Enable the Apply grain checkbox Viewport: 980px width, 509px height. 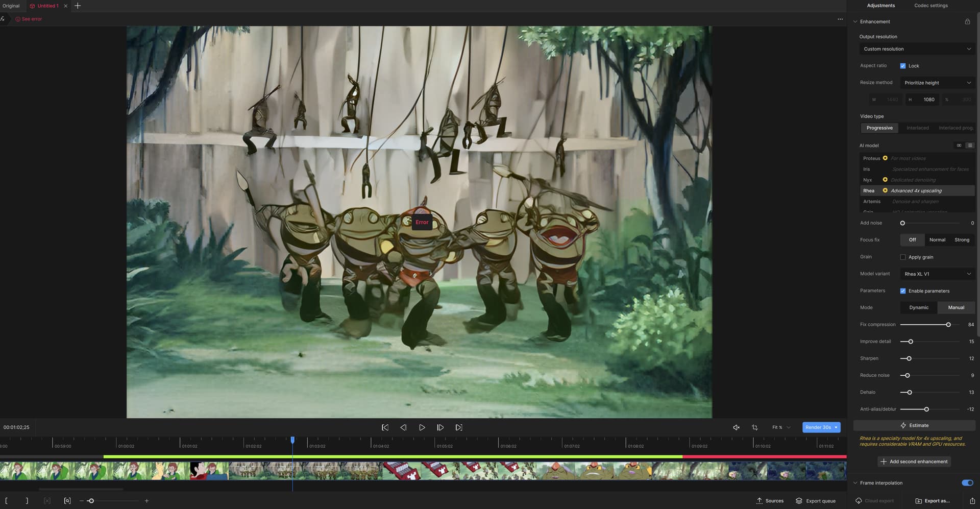click(902, 257)
